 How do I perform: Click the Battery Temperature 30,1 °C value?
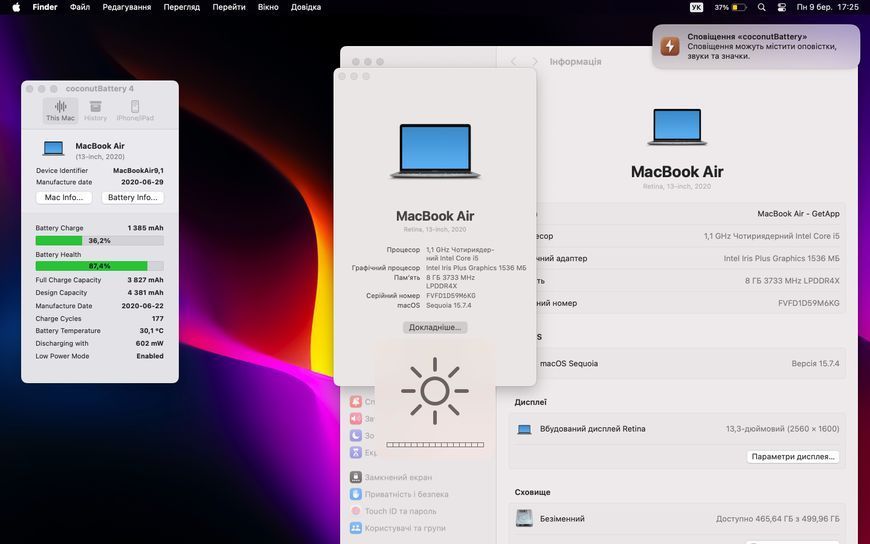tap(151, 330)
